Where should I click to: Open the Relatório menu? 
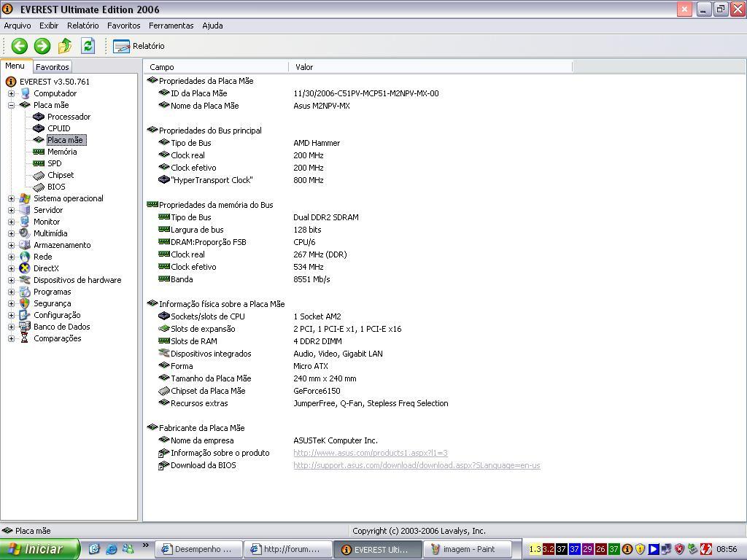click(83, 26)
